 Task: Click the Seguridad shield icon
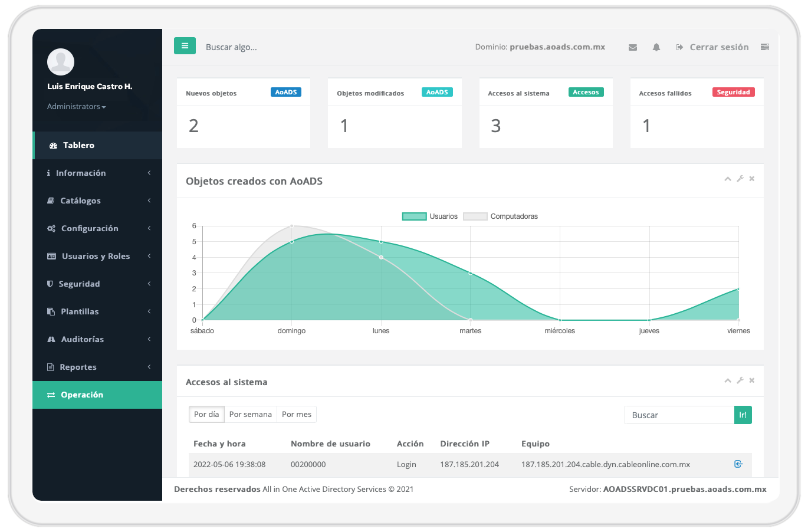click(x=50, y=284)
